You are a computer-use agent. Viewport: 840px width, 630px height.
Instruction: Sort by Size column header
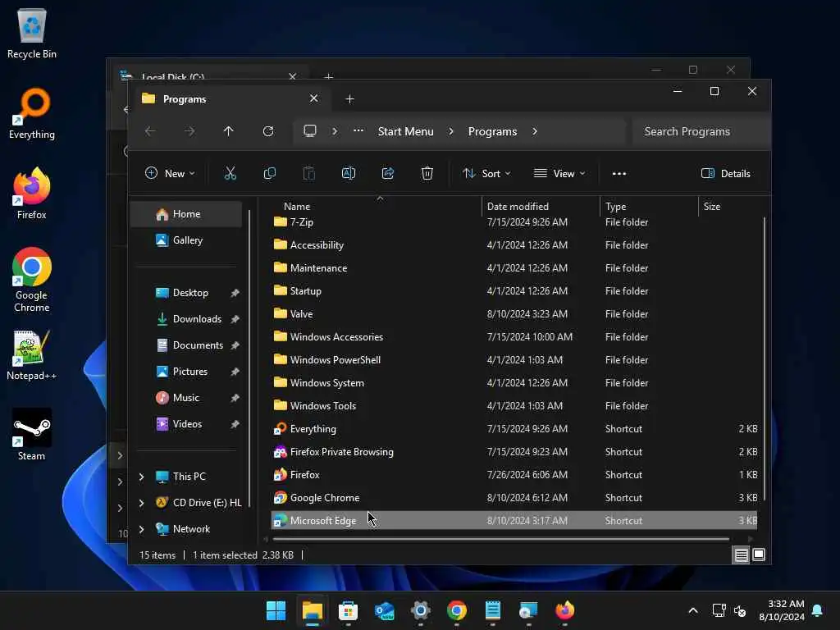[711, 206]
